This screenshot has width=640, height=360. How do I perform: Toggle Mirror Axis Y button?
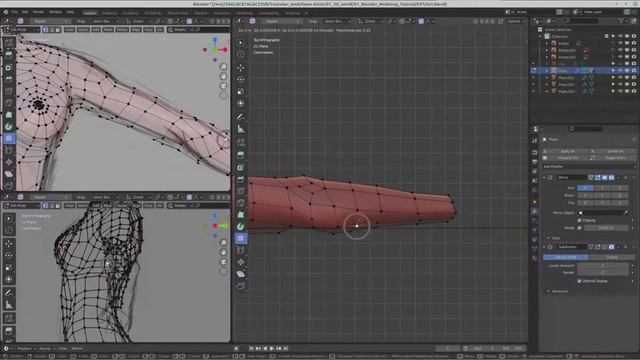602,188
